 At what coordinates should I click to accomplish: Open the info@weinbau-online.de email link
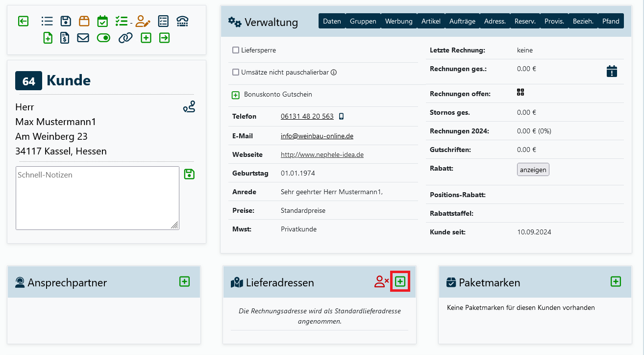317,136
